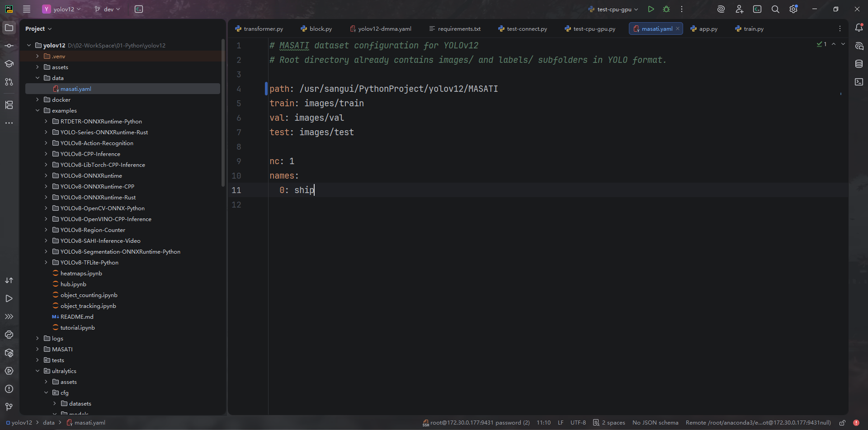Toggle the Project tool window folder icon
Viewport: 868px width, 430px height.
point(9,28)
